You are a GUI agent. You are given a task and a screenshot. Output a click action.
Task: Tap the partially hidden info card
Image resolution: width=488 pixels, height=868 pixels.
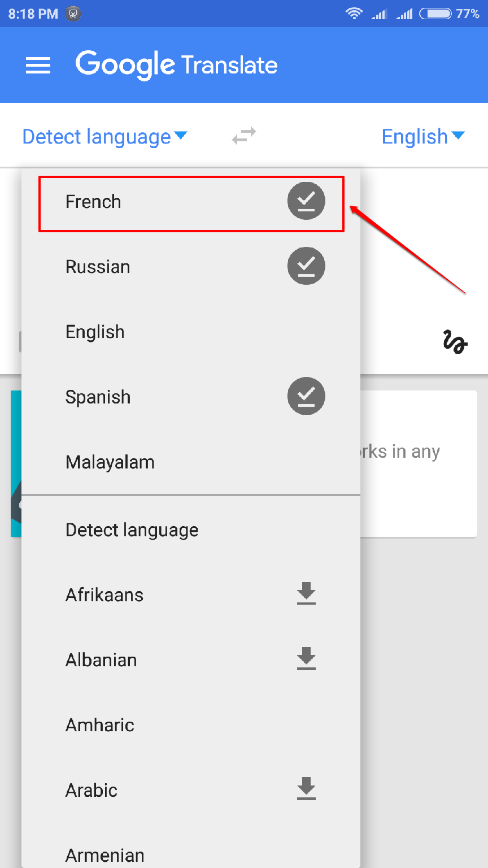click(419, 463)
